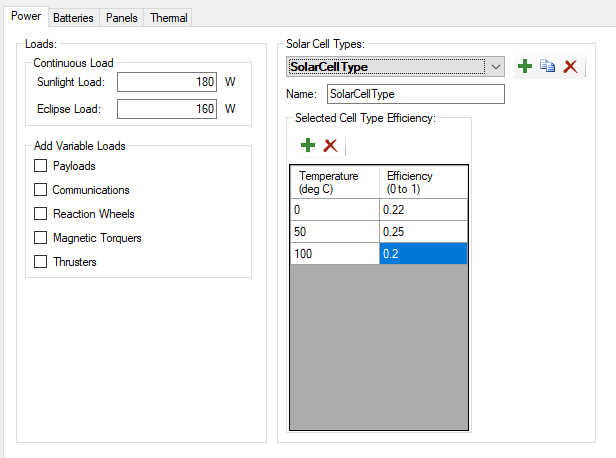The height and width of the screenshot is (458, 616).
Task: Open the Solar Cell Types dropdown
Action: tap(496, 67)
